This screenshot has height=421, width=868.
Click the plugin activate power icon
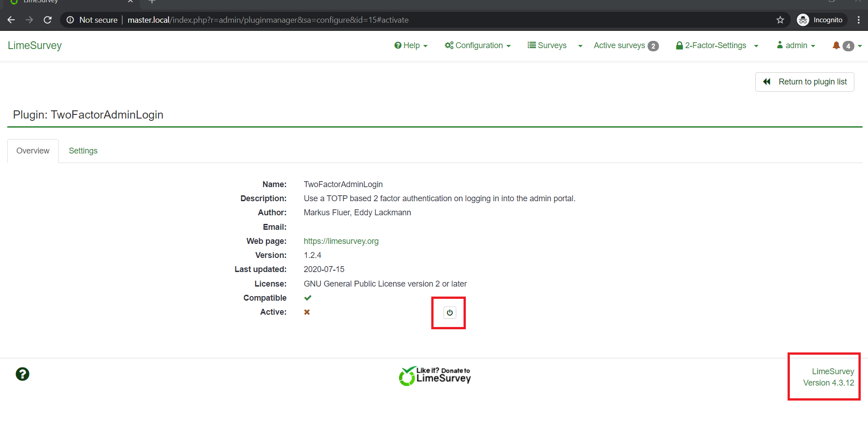[449, 312]
